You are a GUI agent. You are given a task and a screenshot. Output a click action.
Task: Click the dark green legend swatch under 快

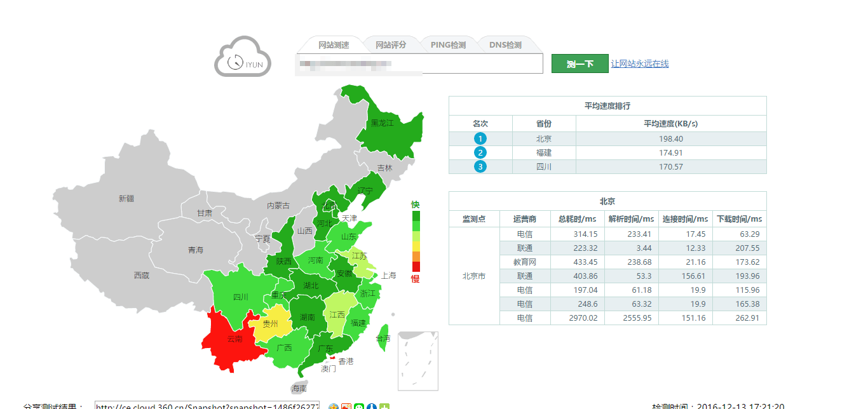coord(416,216)
